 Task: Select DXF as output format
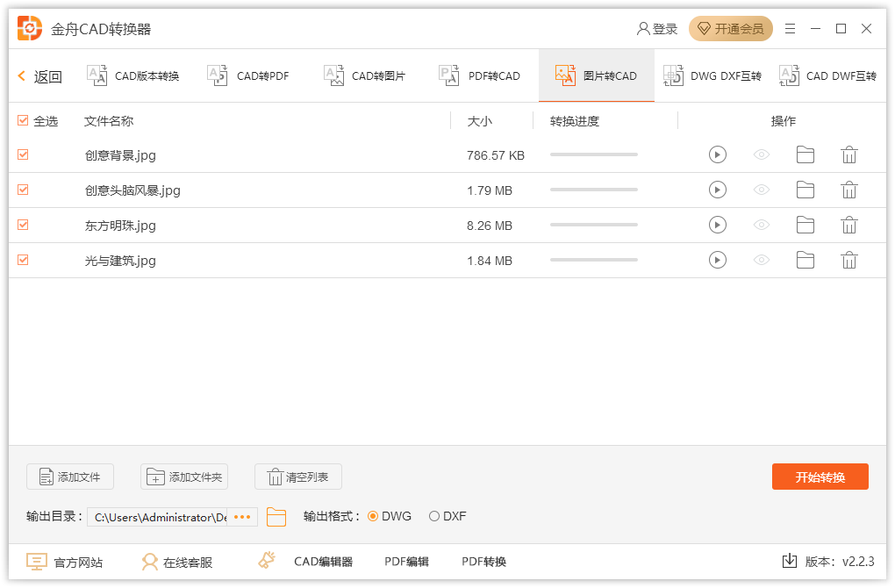coord(433,516)
